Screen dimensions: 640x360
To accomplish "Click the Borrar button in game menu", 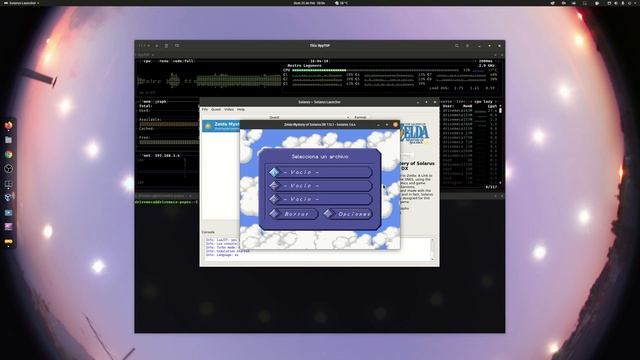I will 293,214.
